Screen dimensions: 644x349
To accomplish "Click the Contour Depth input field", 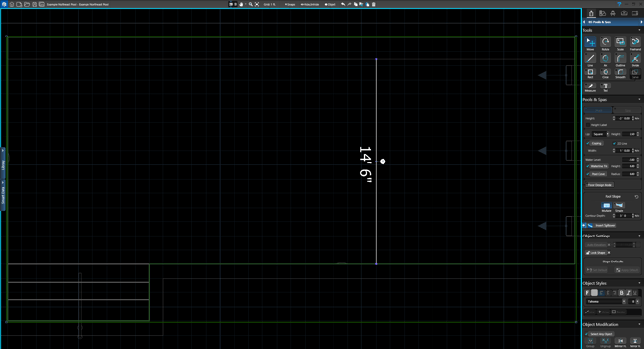I will pyautogui.click(x=624, y=216).
